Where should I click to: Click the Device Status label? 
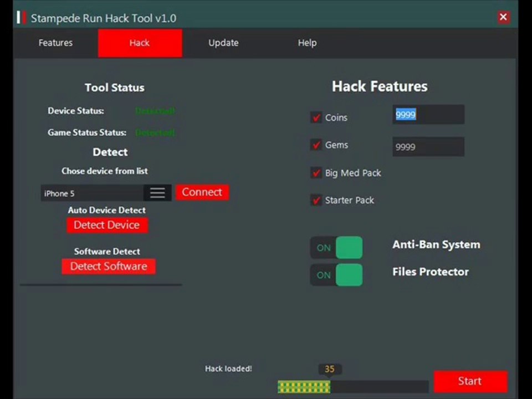[76, 111]
